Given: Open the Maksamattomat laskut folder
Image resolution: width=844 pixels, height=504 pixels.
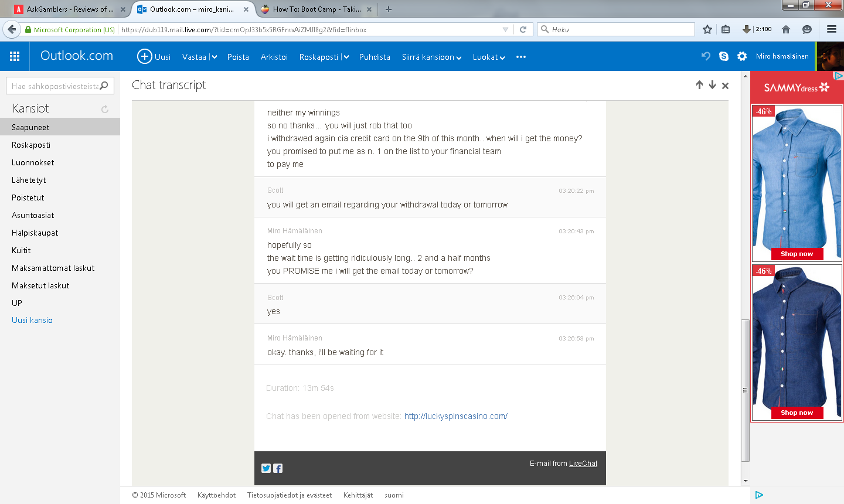Looking at the screenshot, I should tap(60, 268).
